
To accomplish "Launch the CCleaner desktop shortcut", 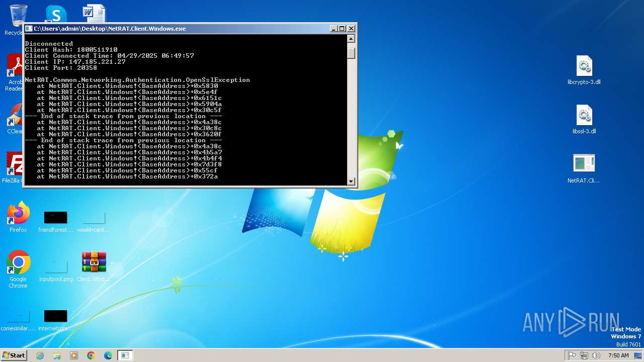I will (x=15, y=119).
